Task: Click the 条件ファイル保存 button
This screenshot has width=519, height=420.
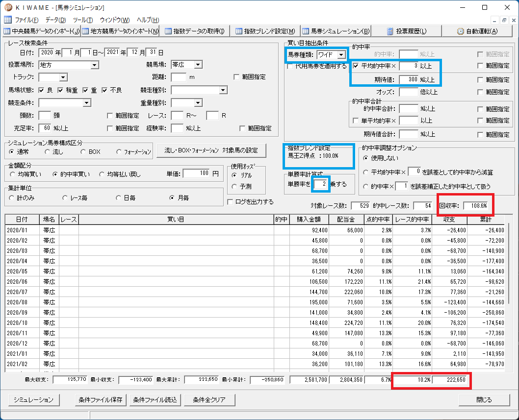Action: (100, 400)
